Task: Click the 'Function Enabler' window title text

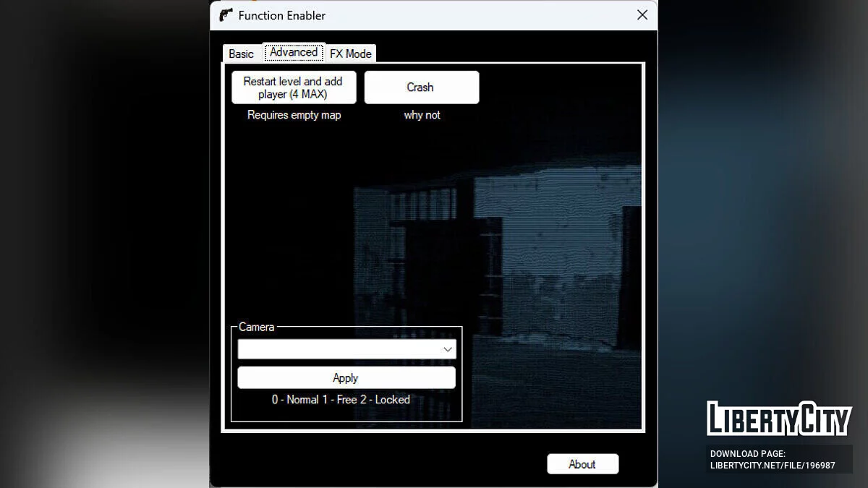Action: 281,15
